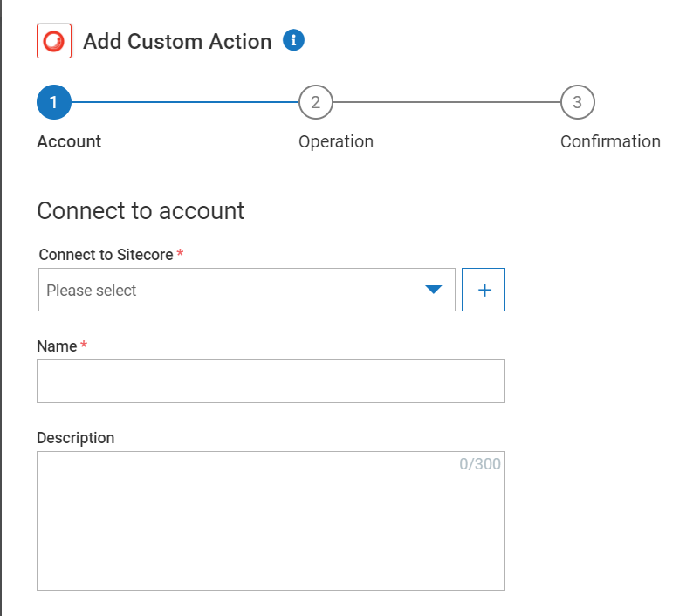This screenshot has height=616, width=693.
Task: Select the Account step label
Action: pyautogui.click(x=69, y=141)
